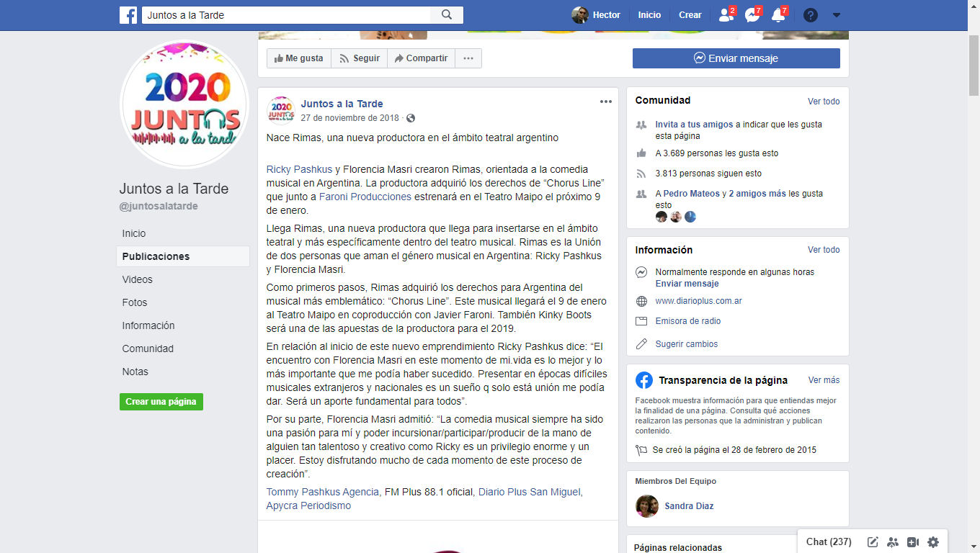Click the Enviar mensaje button
This screenshot has width=980, height=553.
pyautogui.click(x=736, y=58)
